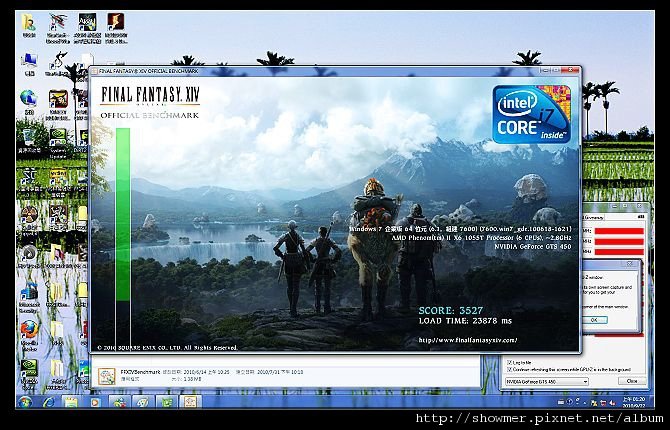
Task: Click the green chip taskbar button
Action: point(166,402)
